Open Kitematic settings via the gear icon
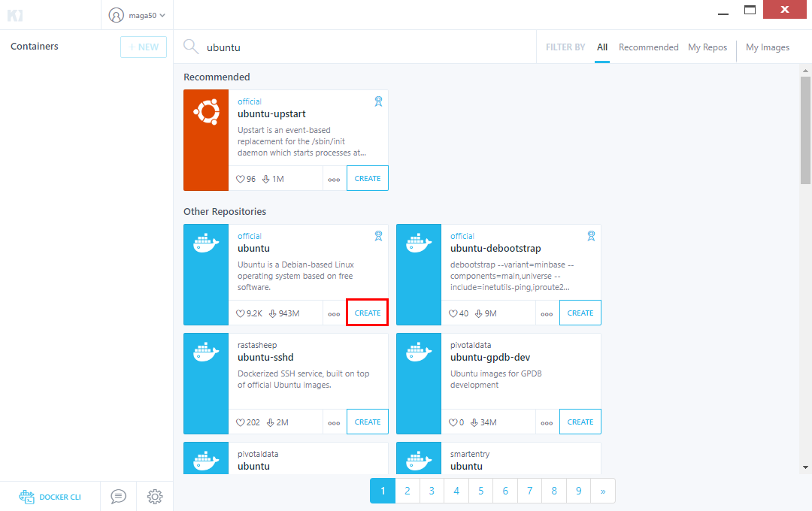This screenshot has height=511, width=812. pos(155,496)
